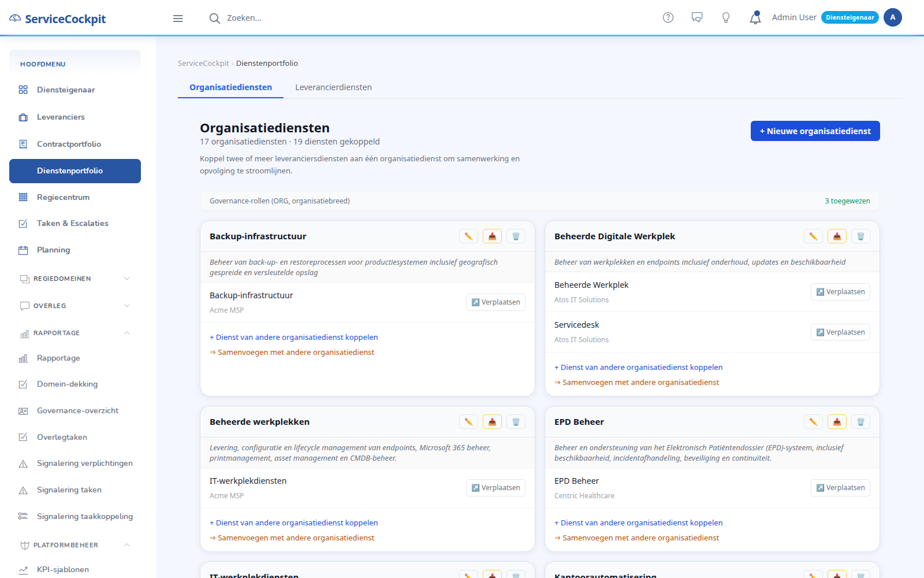924x578 pixels.
Task: Edit Backup-infrastructuur card with pencil icon
Action: [x=468, y=236]
